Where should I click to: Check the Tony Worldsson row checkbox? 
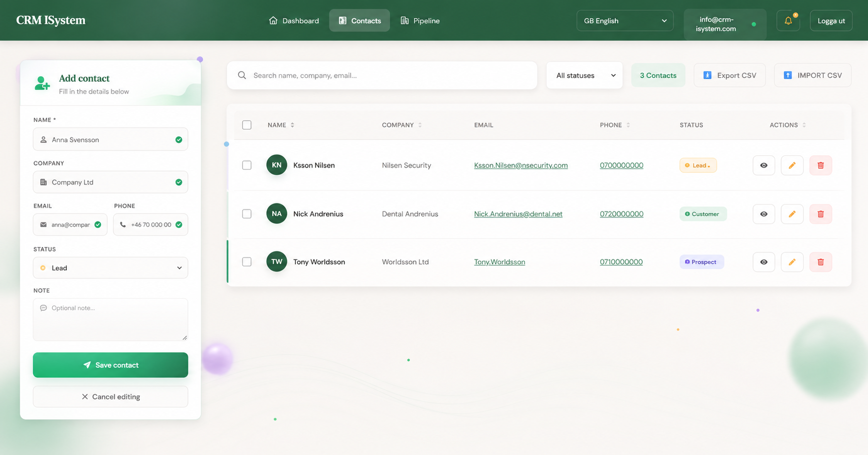[x=247, y=262]
